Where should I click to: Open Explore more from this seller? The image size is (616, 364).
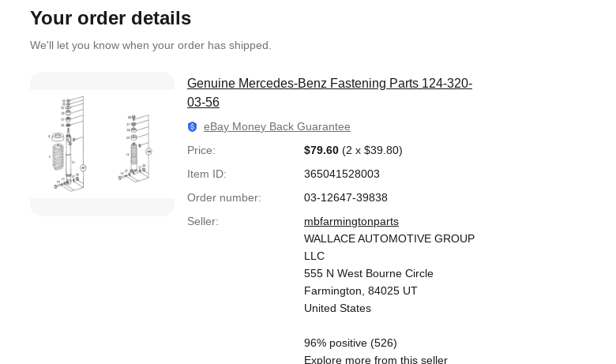[x=375, y=359]
